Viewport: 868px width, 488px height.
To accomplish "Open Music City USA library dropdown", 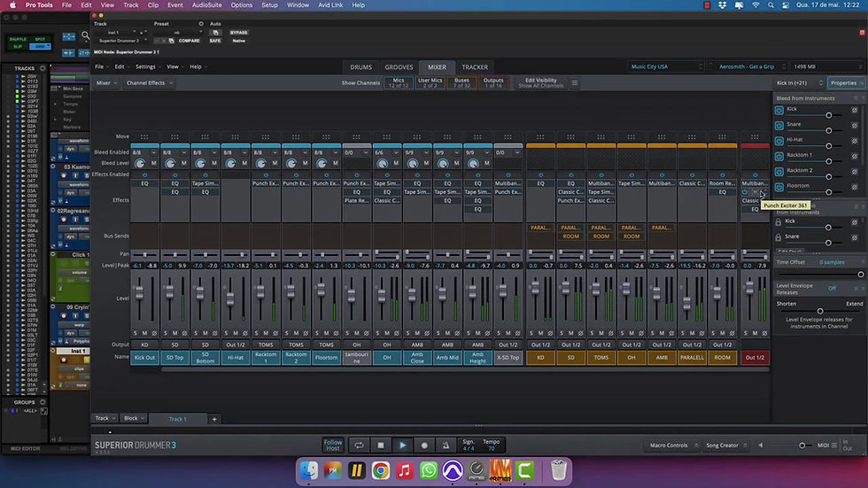I will click(666, 67).
